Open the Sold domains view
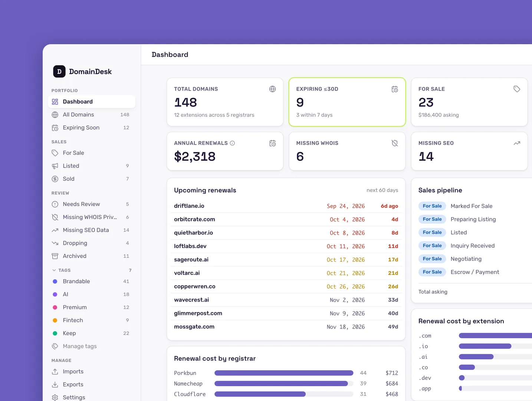The width and height of the screenshot is (532, 401). 92,179
